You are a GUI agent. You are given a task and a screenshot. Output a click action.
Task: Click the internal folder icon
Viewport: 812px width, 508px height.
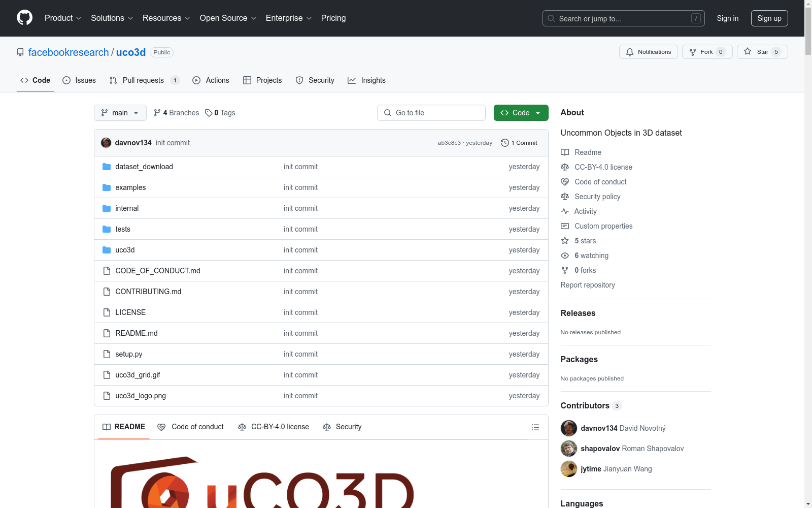(107, 208)
